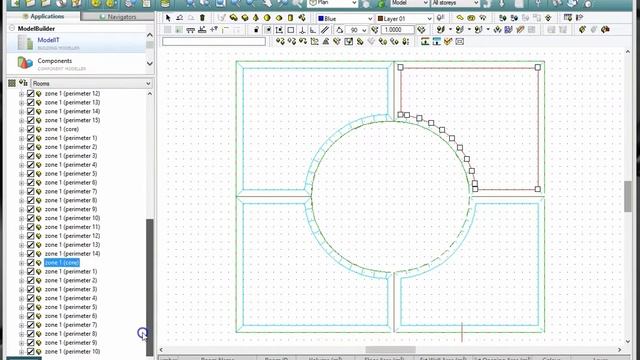Click the angle lock triangle icon
The width and height of the screenshot is (640, 360).
339,30
